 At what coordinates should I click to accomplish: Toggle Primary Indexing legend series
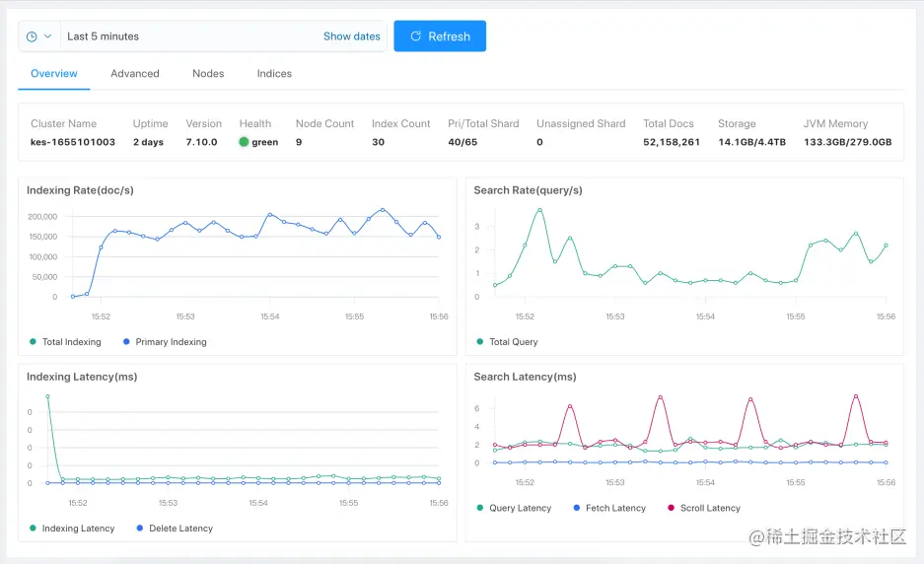(165, 342)
